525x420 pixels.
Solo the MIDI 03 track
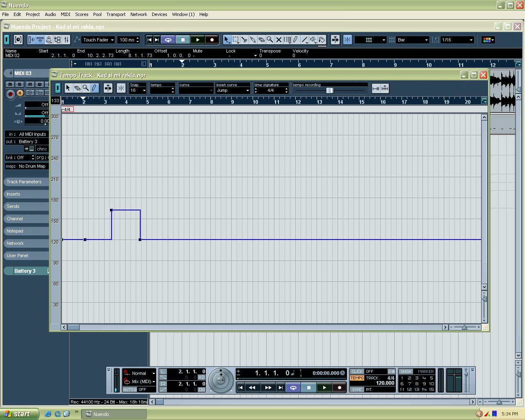[x=19, y=84]
